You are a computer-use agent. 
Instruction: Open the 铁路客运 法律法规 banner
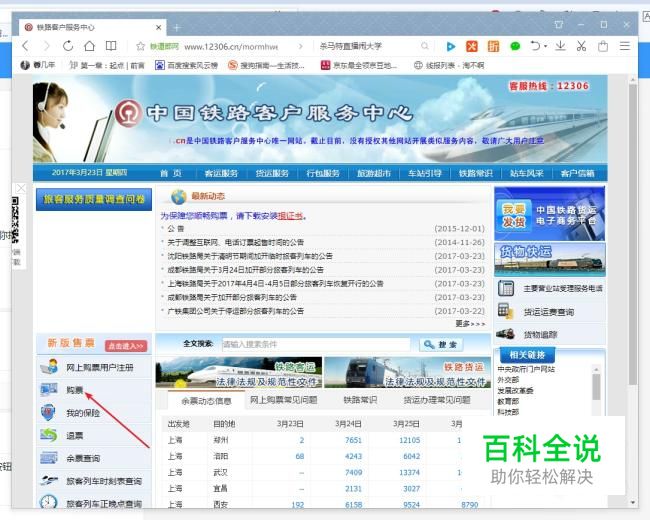239,372
